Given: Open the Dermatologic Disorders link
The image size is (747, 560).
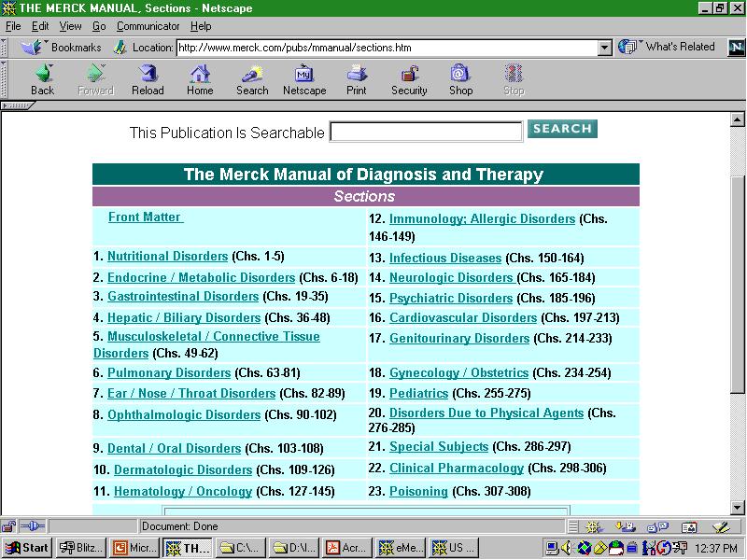Looking at the screenshot, I should click(x=183, y=470).
